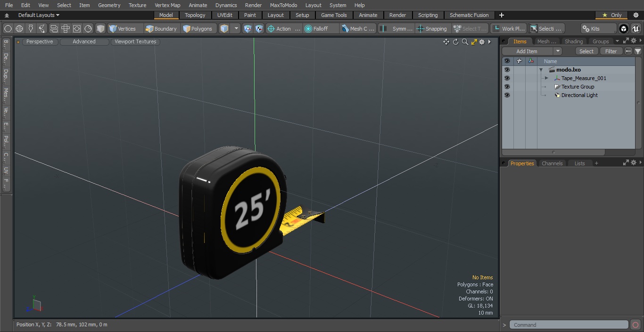The height and width of the screenshot is (332, 644).
Task: Switch to the Groups panel tab
Action: 601,41
